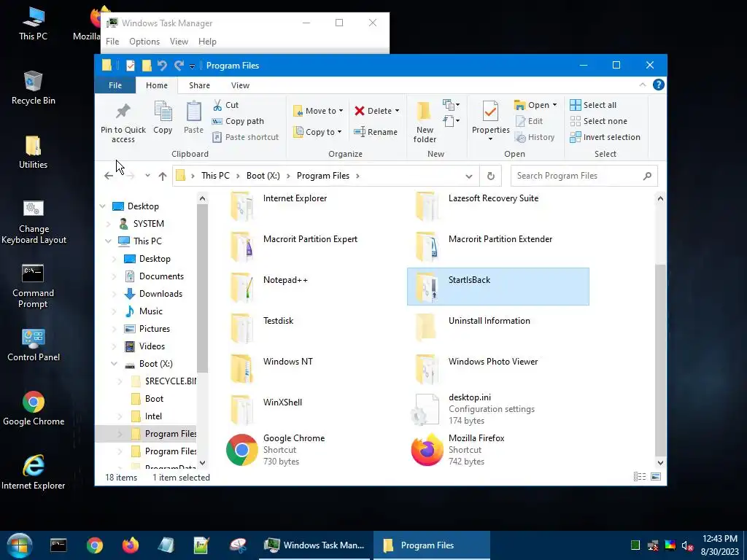Click the Open button in ribbon
Screen dimensions: 747x560
(x=532, y=105)
